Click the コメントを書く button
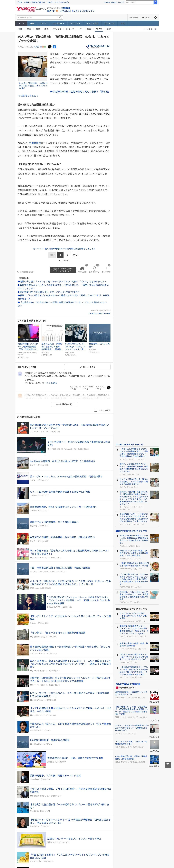Viewport: 174px width, 868px height. pos(87,367)
